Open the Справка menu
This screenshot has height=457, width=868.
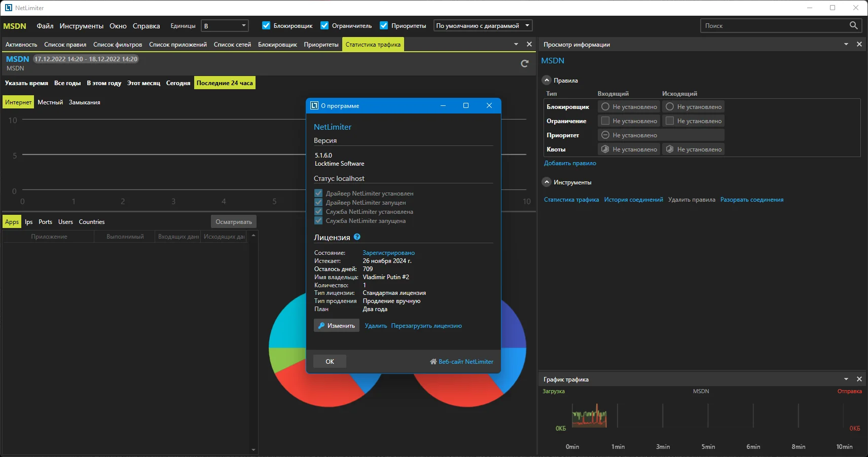click(x=146, y=26)
